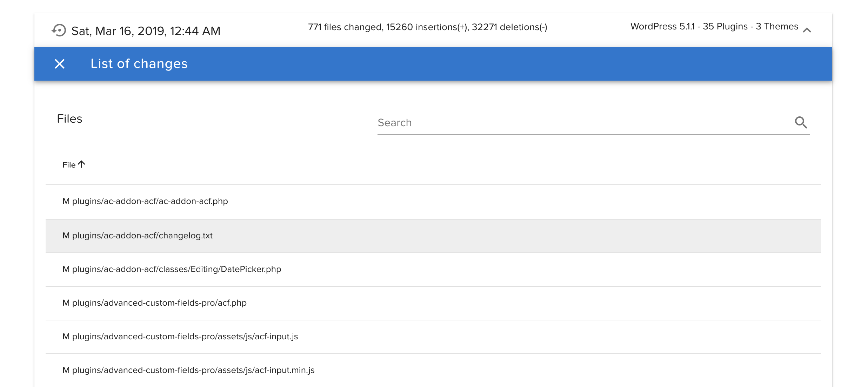Image resolution: width=868 pixels, height=387 pixels.
Task: Sort by File column header
Action: pyautogui.click(x=69, y=165)
